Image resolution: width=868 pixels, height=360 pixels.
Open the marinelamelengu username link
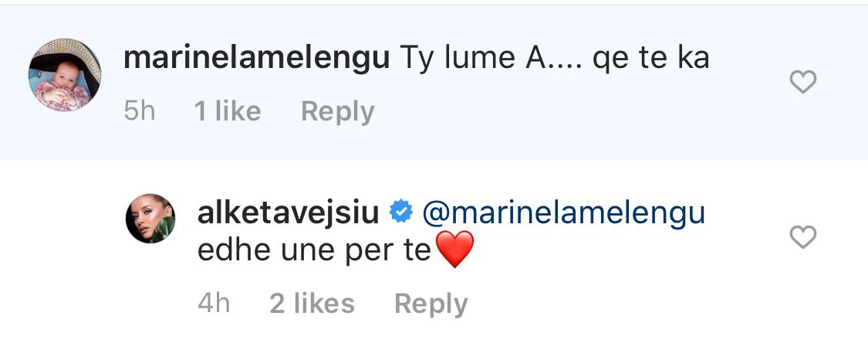(x=257, y=58)
